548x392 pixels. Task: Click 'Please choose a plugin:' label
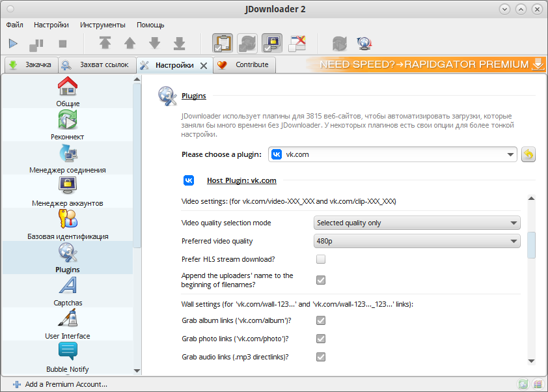(x=221, y=154)
